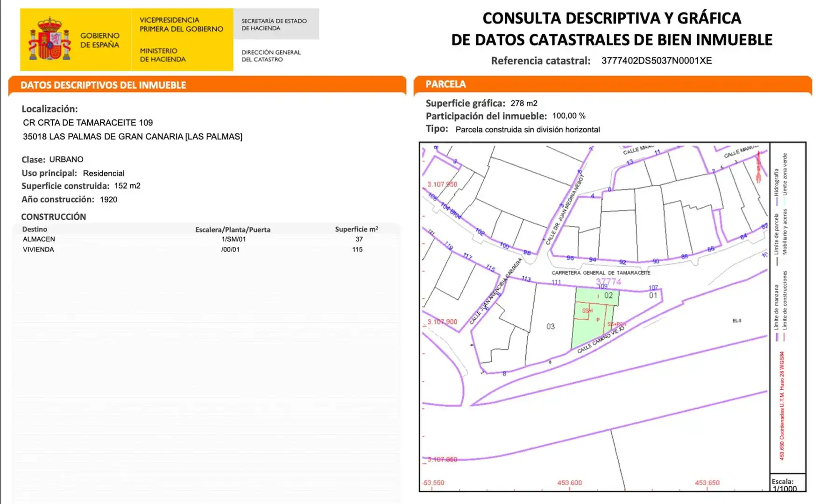Click coordinate label '453.600' on map
Image resolution: width=820 pixels, height=504 pixels.
(569, 483)
